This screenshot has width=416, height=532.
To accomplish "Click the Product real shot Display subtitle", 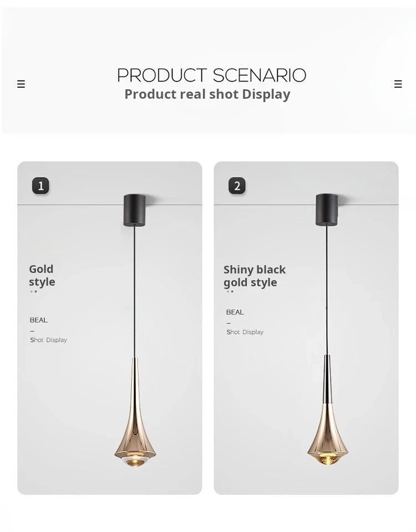I will pyautogui.click(x=207, y=94).
